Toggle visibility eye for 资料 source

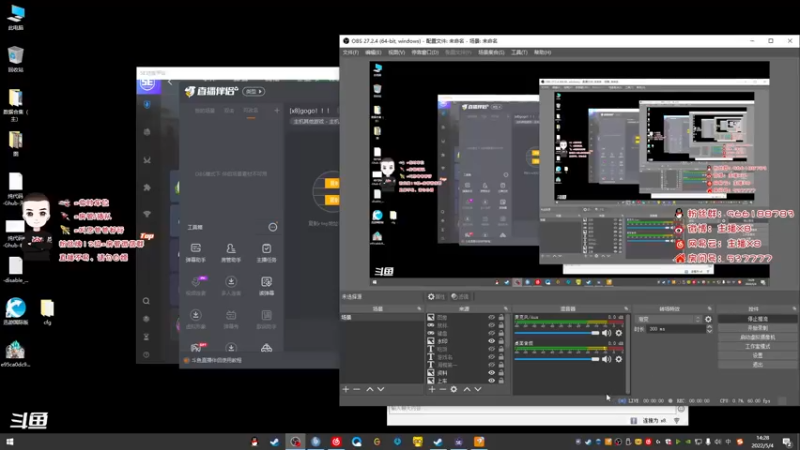click(491, 372)
